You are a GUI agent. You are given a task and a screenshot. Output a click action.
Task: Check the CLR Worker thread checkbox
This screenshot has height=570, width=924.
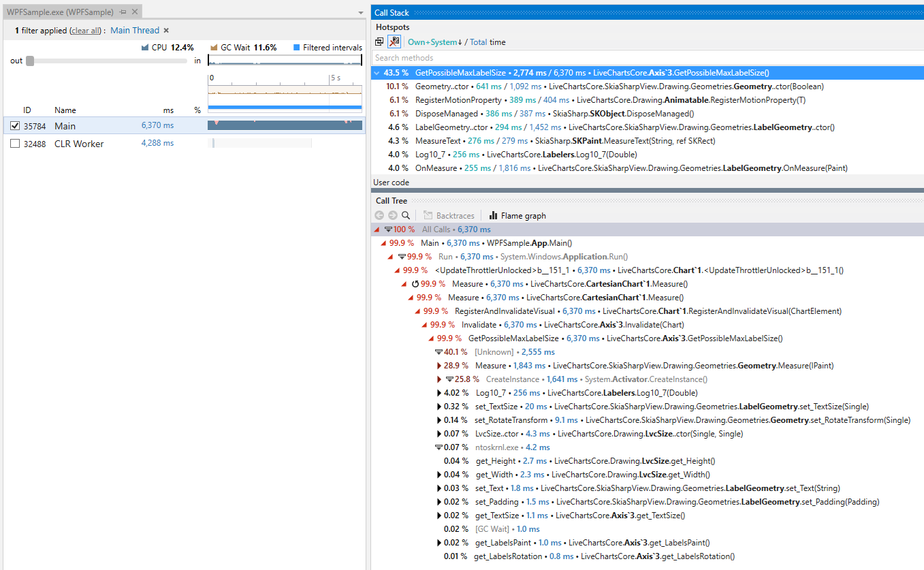(x=16, y=144)
